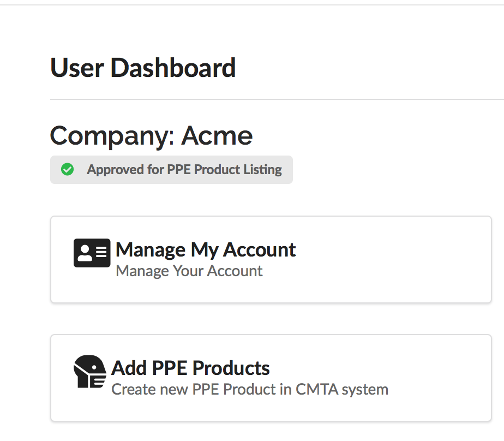Click the ID card icon beside Manage My Account
The height and width of the screenshot is (441, 504).
[92, 253]
